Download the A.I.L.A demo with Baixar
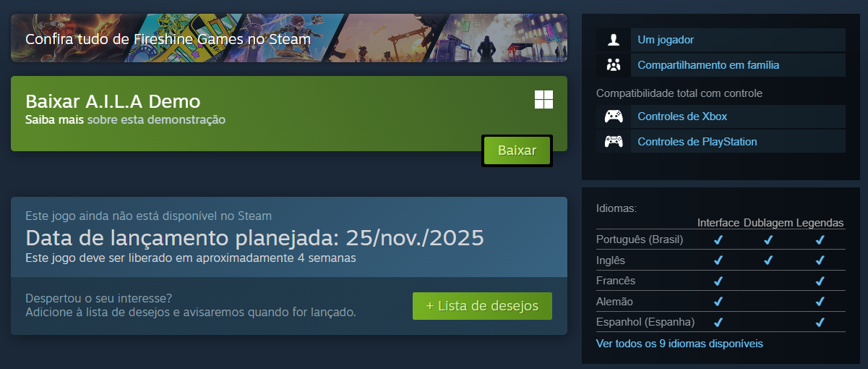 pos(517,150)
